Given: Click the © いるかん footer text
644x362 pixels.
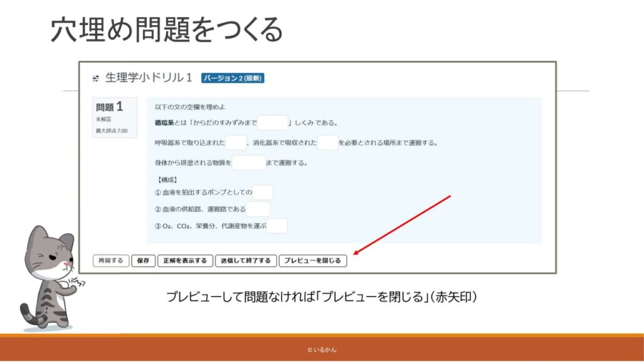Looking at the screenshot, I should pyautogui.click(x=321, y=349).
